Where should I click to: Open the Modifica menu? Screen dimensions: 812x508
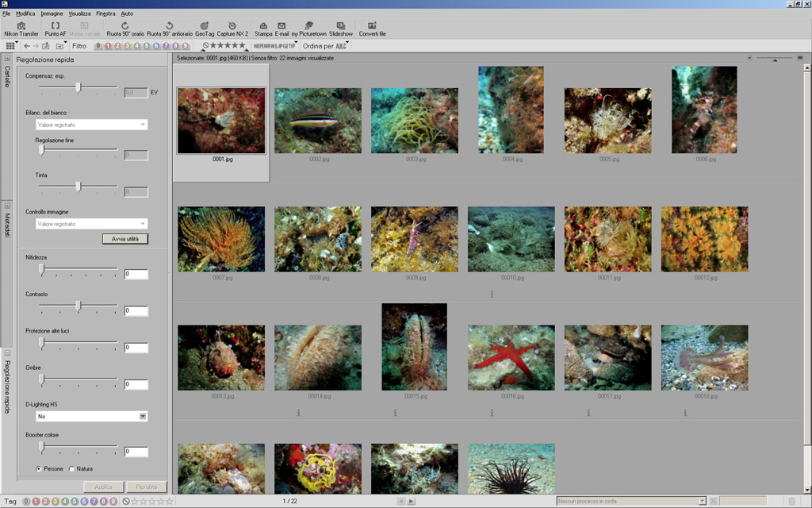click(x=25, y=13)
